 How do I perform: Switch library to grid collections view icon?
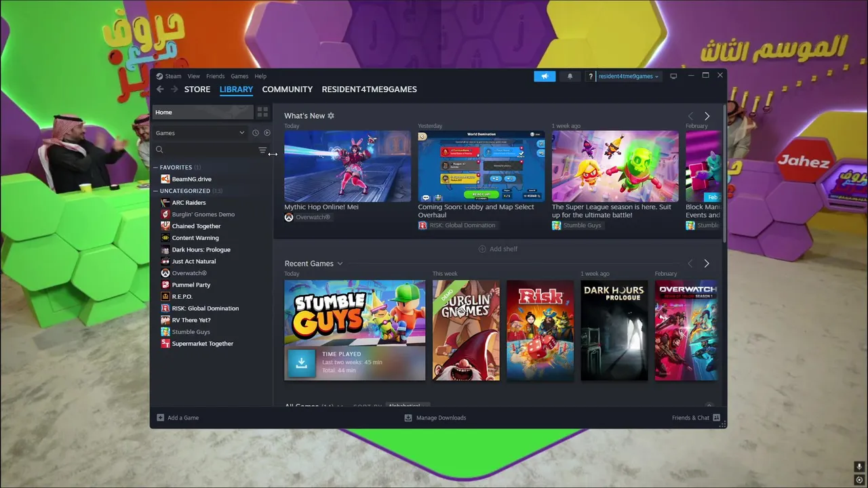(262, 112)
